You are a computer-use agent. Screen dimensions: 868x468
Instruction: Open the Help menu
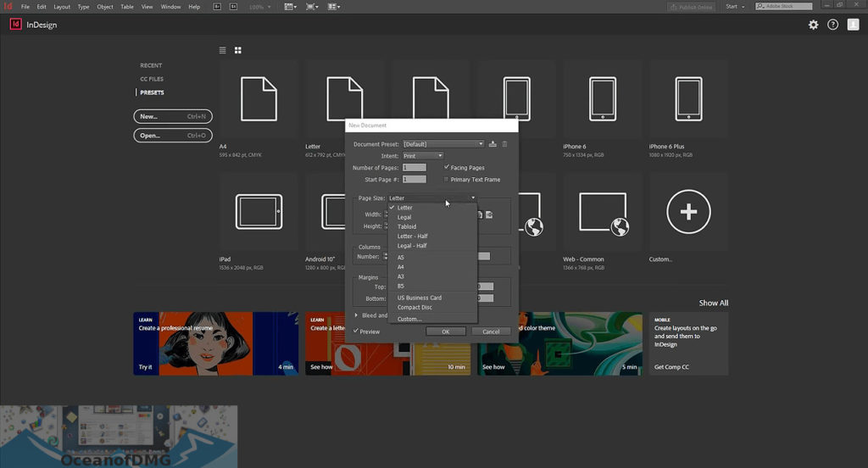coord(194,7)
